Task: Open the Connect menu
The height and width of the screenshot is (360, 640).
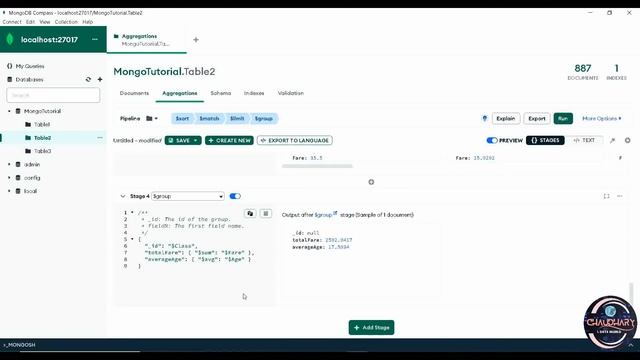Action: click(12, 22)
